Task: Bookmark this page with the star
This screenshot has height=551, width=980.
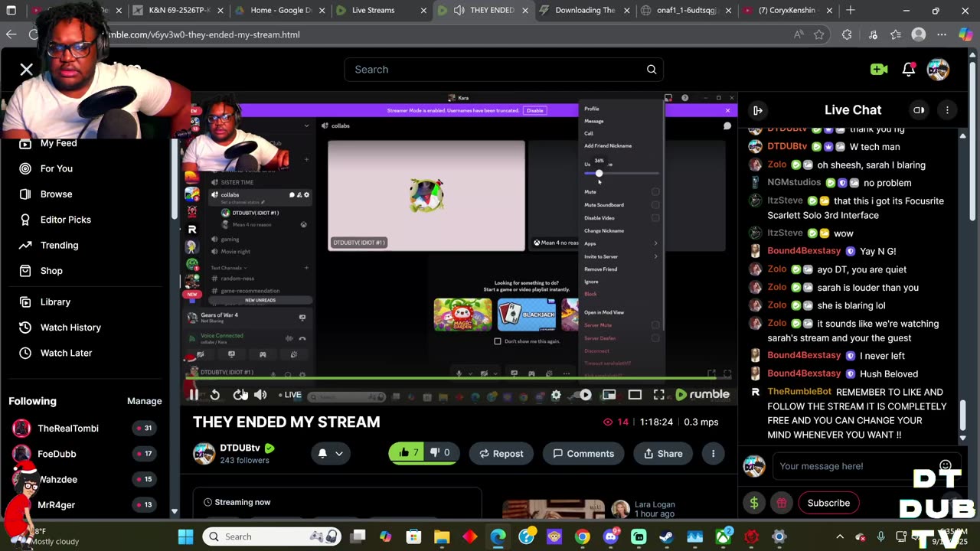Action: tap(819, 34)
